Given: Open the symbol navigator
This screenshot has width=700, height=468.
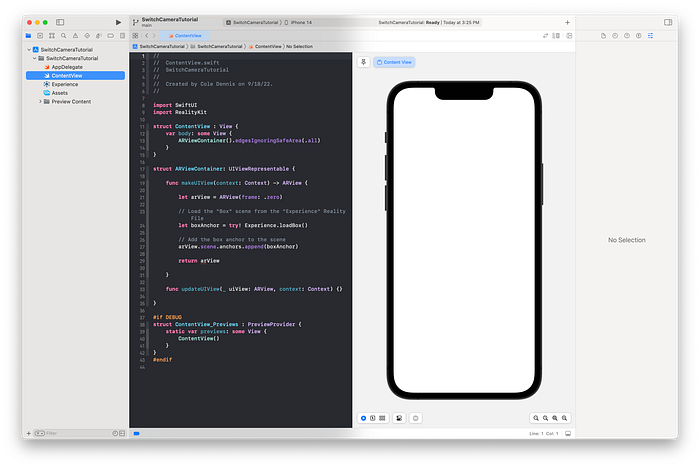Looking at the screenshot, I should click(52, 36).
